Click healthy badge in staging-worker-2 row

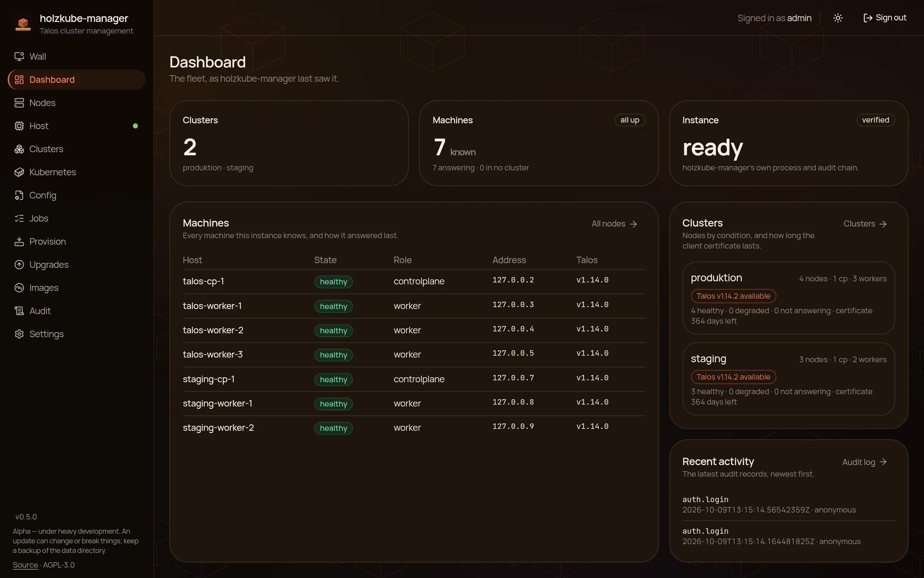tap(333, 428)
